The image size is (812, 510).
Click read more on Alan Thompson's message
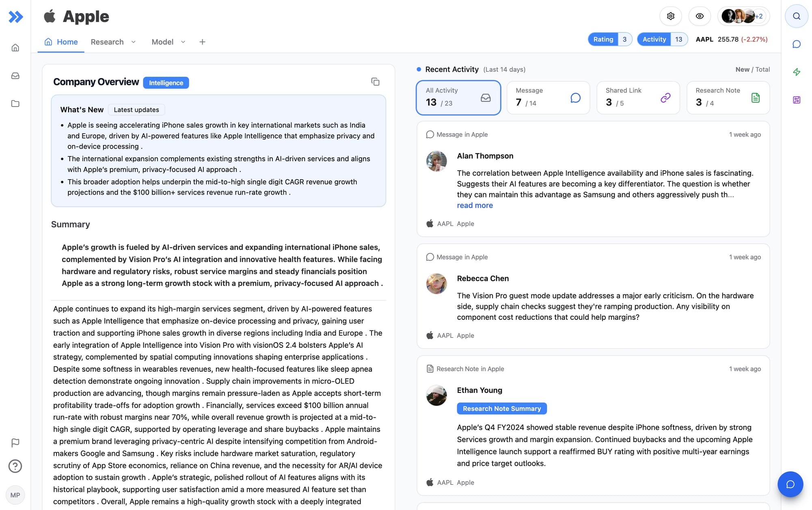point(475,206)
